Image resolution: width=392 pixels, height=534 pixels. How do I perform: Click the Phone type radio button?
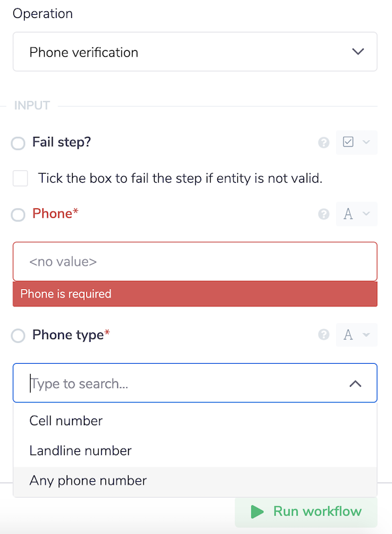18,334
